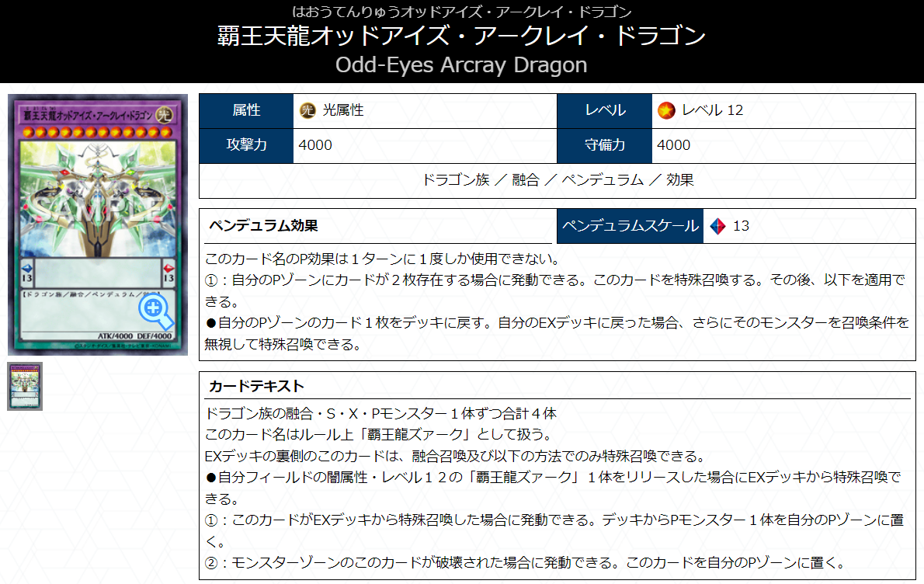The width and height of the screenshot is (924, 584).
Task: Click the line このカード名のP効果は１ターンに１度しか使用できない
Action: (382, 259)
